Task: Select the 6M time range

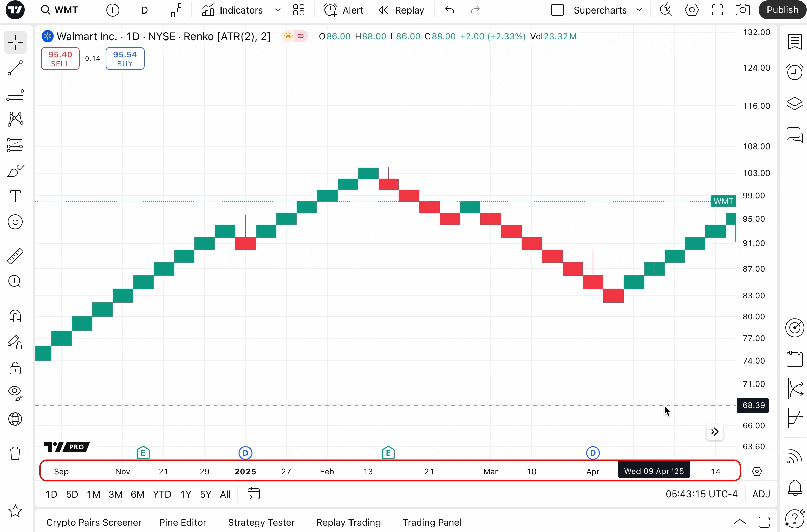Action: click(x=137, y=494)
